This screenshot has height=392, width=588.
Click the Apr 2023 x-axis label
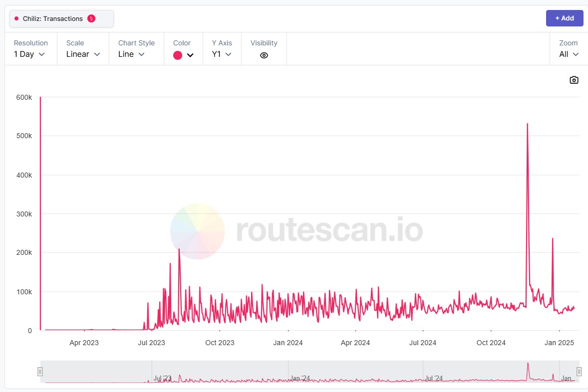click(x=84, y=343)
